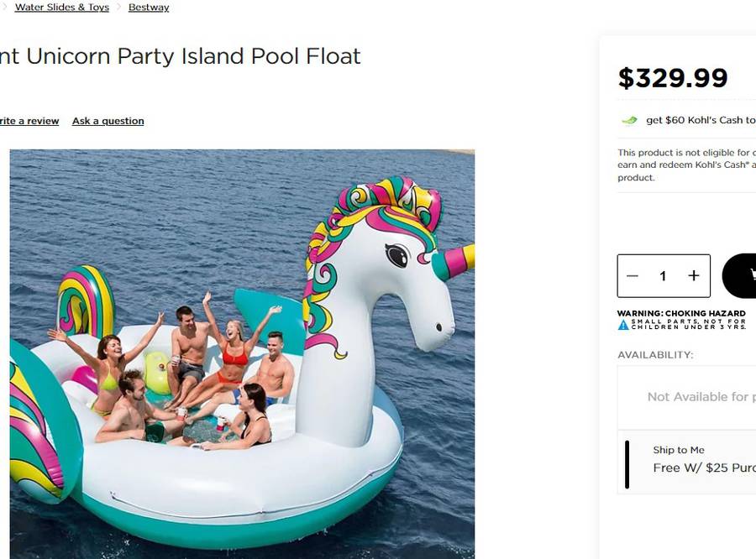Click the chevron separator before Bestway
Screen dimensions: 756x559
click(118, 7)
